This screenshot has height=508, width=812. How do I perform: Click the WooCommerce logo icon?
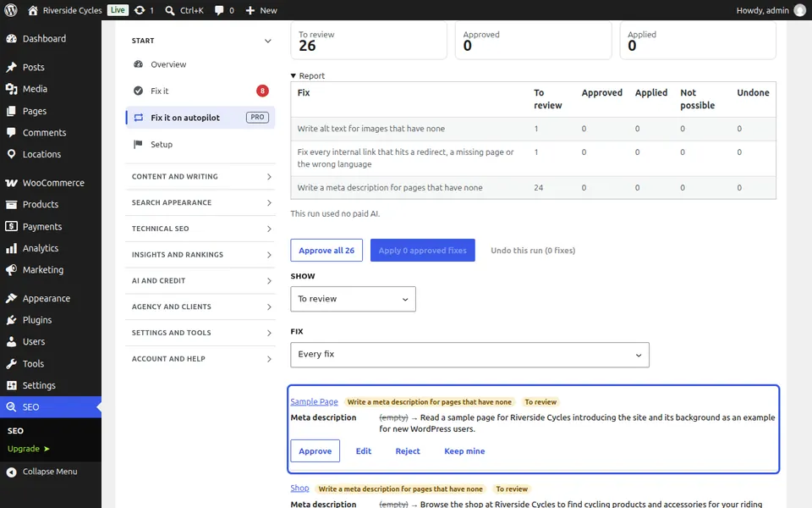pyautogui.click(x=11, y=183)
